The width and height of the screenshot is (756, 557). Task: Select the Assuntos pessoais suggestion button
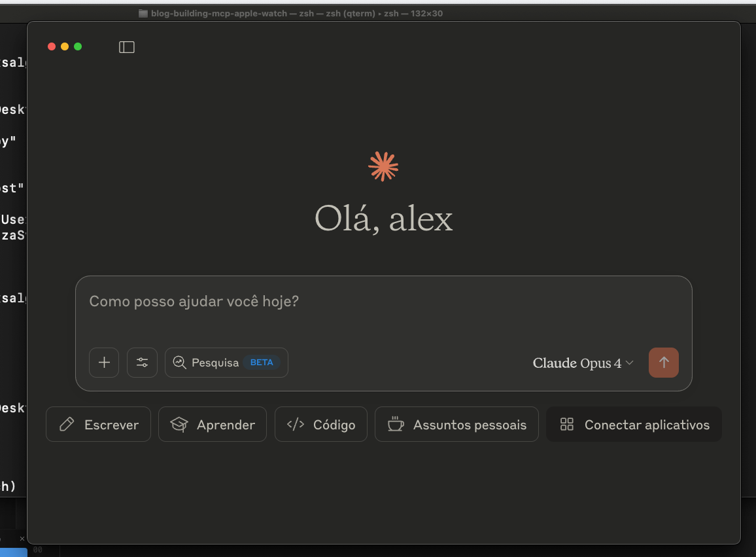pyautogui.click(x=456, y=424)
